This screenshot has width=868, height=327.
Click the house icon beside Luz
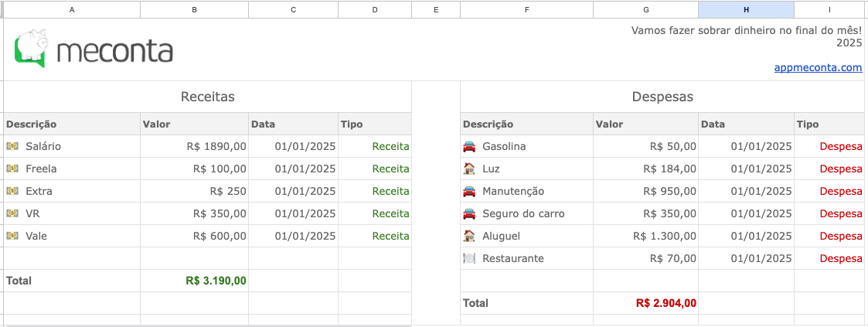(x=469, y=169)
